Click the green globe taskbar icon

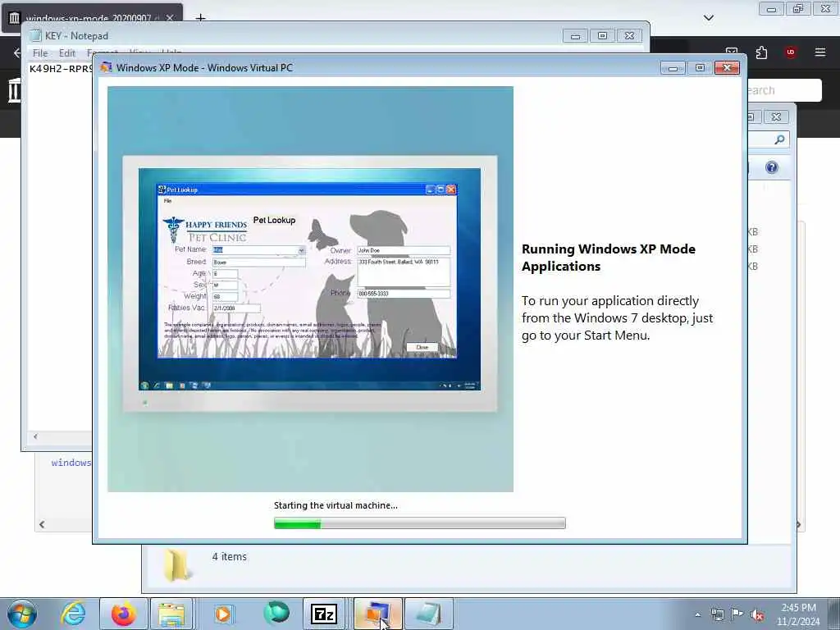coord(276,614)
